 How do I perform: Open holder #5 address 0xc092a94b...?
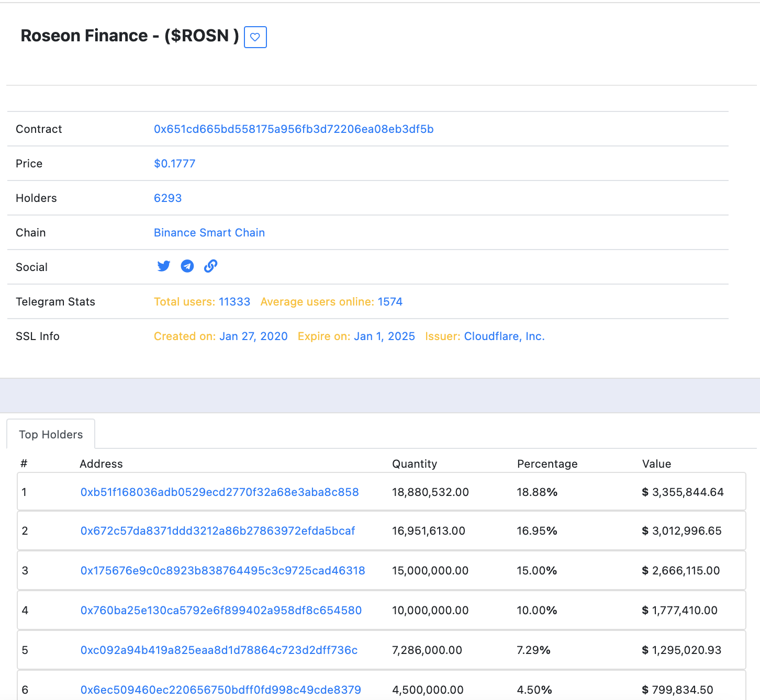pos(219,650)
